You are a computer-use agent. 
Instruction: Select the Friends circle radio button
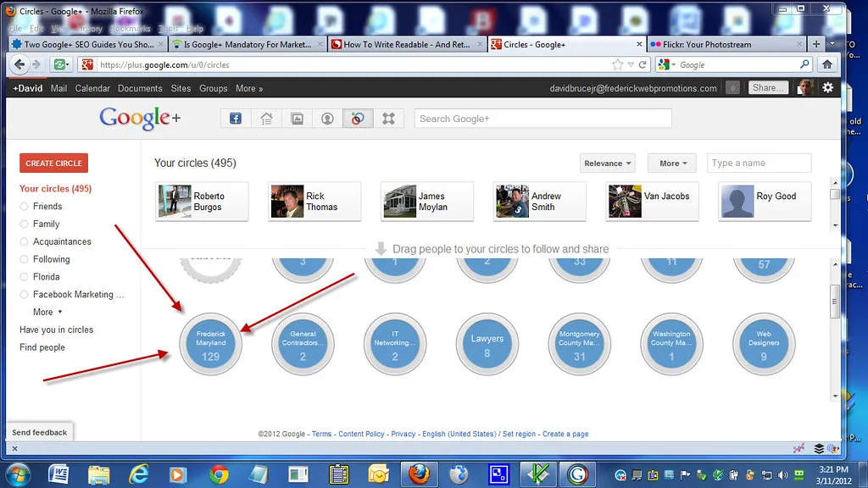tap(24, 207)
